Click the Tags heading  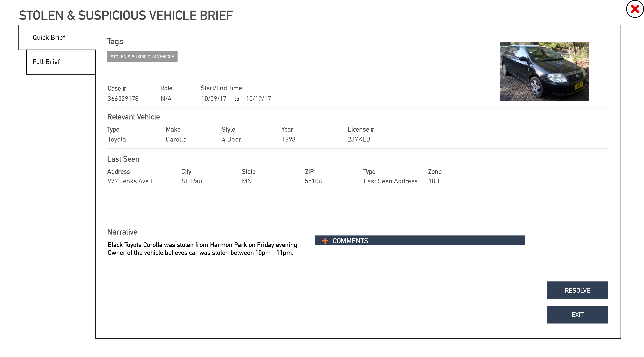[115, 41]
